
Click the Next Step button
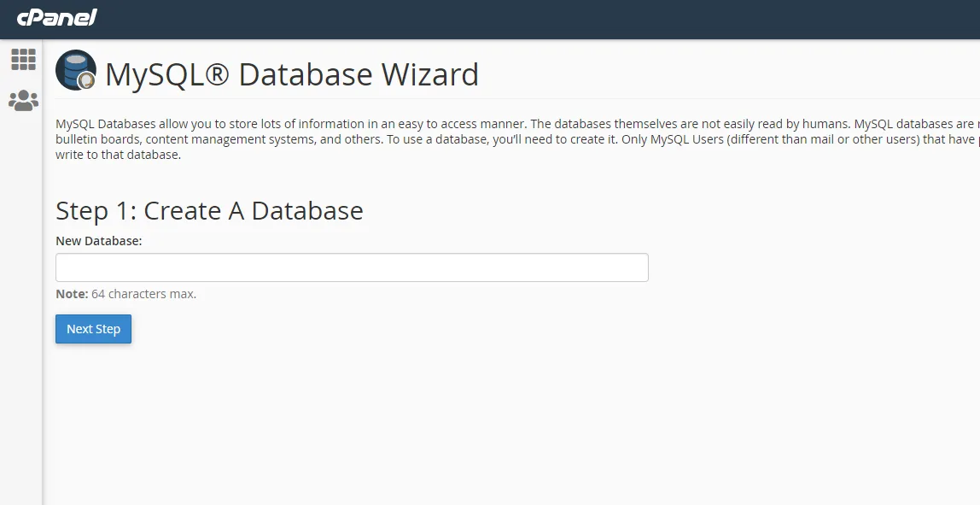(93, 328)
